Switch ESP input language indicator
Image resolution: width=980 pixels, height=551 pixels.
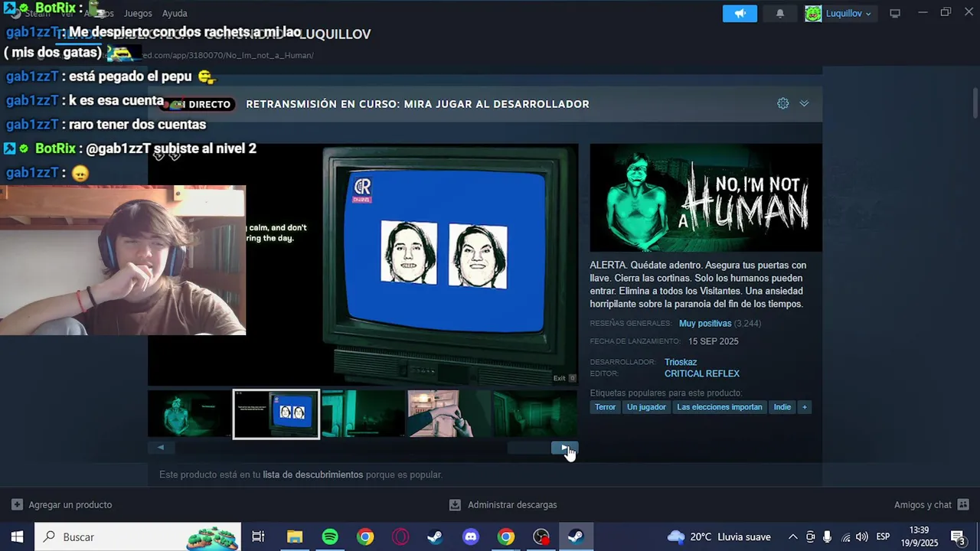click(883, 536)
